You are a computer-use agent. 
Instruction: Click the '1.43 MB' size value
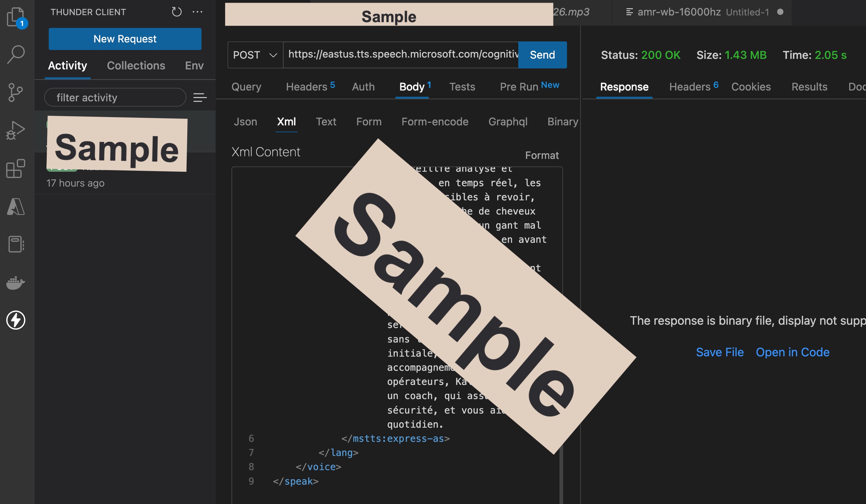tap(745, 55)
